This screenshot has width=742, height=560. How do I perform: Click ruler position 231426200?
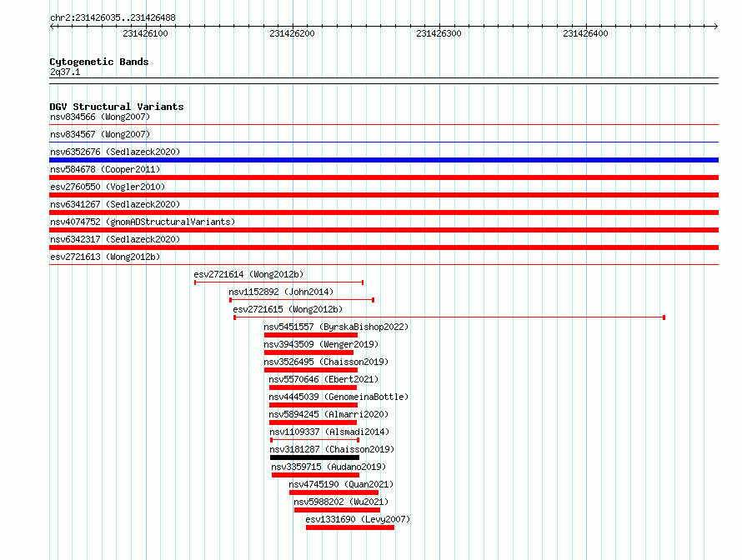[x=292, y=33]
